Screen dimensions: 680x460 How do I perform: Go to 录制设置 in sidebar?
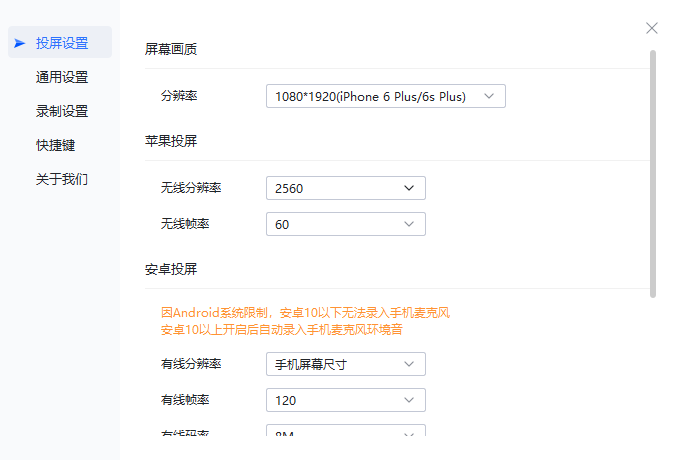pyautogui.click(x=62, y=111)
